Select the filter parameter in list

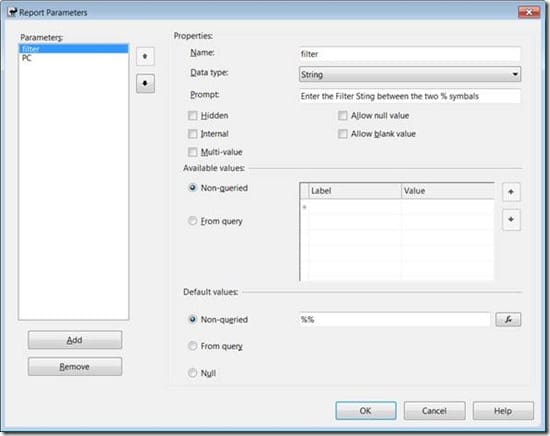coord(73,48)
